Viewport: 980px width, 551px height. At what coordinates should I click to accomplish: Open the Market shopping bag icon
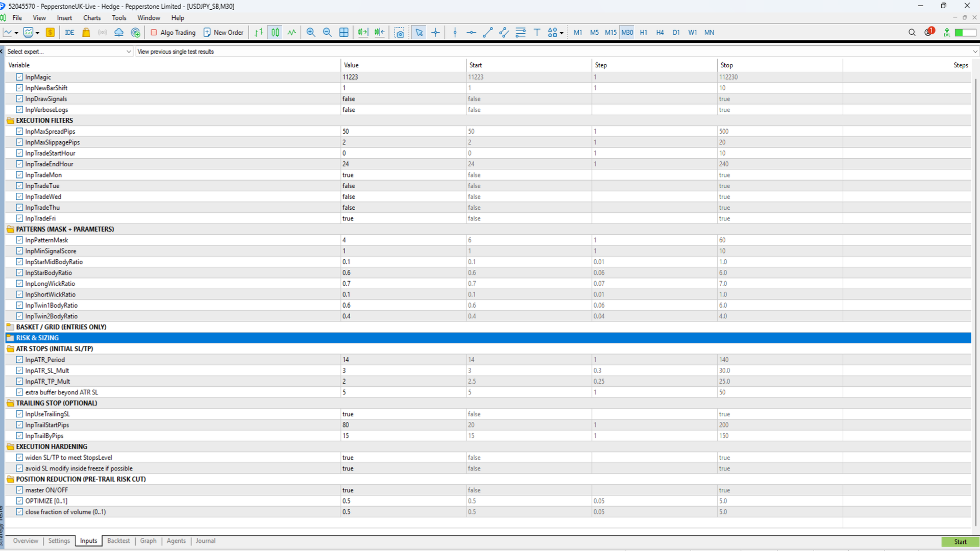86,32
